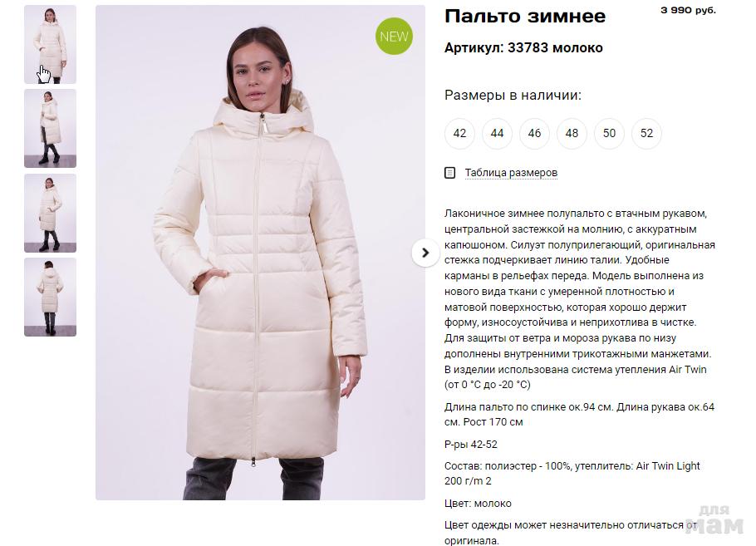Select size 44

(497, 133)
